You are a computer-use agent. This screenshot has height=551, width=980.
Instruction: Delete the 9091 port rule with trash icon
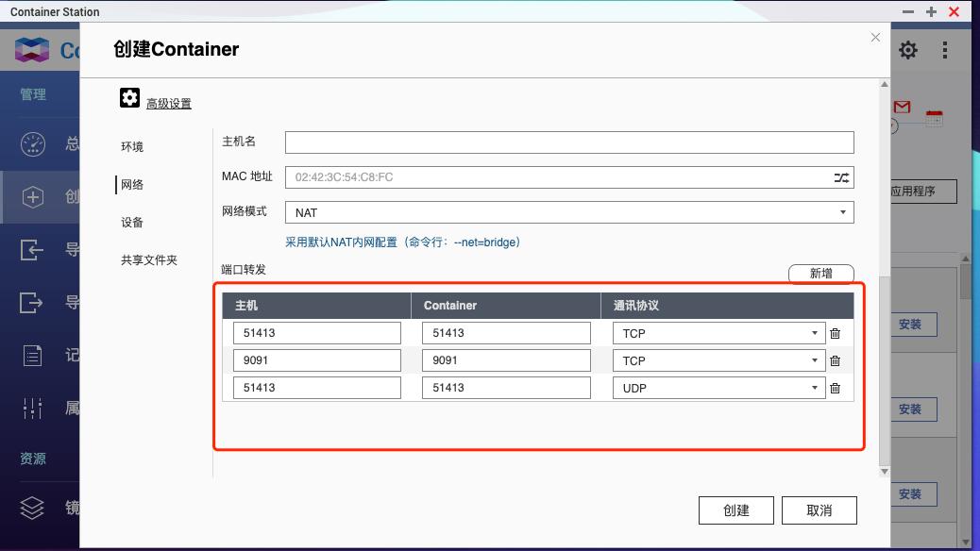point(836,359)
